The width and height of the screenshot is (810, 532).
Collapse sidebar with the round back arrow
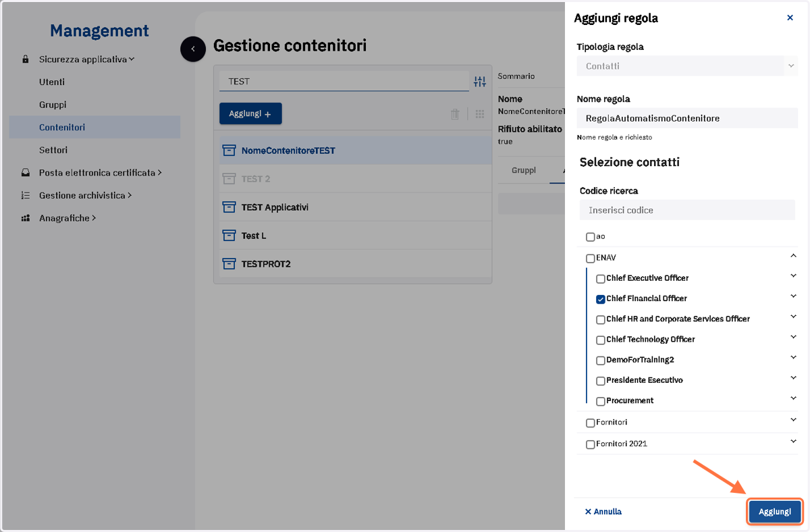(193, 49)
